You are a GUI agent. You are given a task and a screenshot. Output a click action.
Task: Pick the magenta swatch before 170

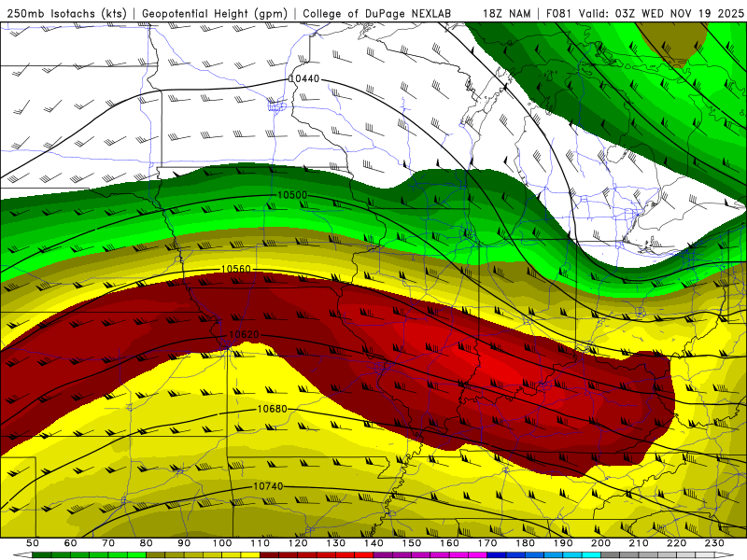point(477,555)
